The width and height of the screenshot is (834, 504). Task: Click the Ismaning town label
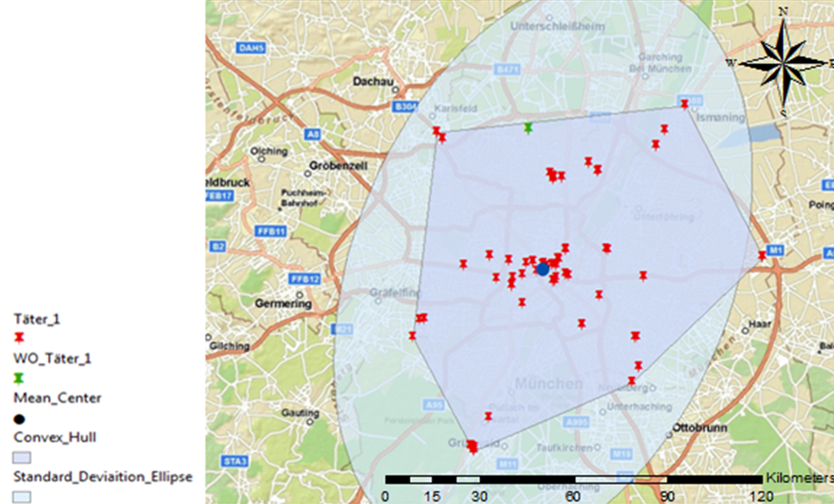[x=720, y=117]
